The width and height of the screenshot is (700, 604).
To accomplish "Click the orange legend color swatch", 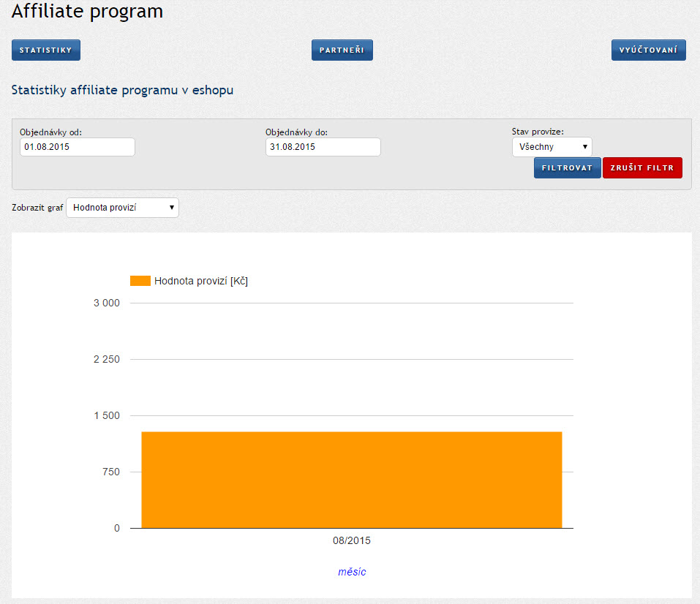I will tap(140, 281).
